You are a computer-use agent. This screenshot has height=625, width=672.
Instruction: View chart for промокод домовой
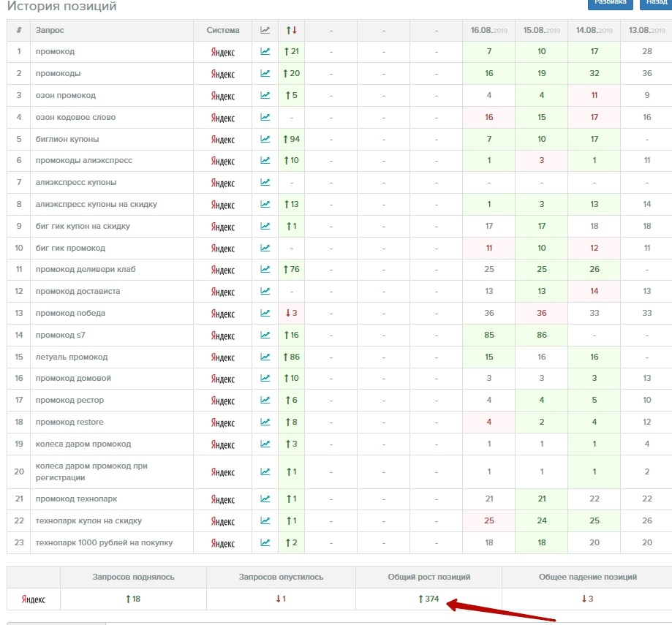265,378
